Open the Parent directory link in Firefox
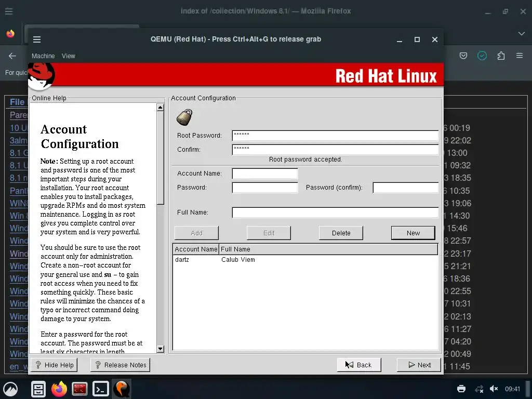 19,115
